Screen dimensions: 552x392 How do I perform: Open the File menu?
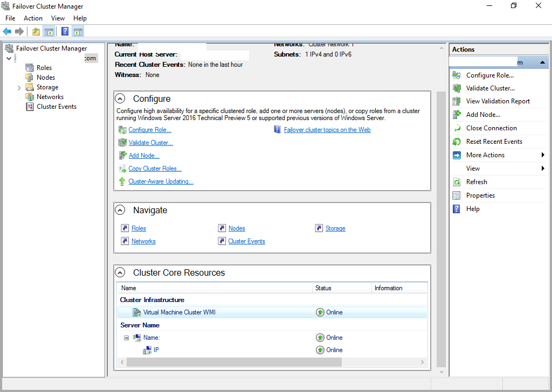[x=10, y=18]
